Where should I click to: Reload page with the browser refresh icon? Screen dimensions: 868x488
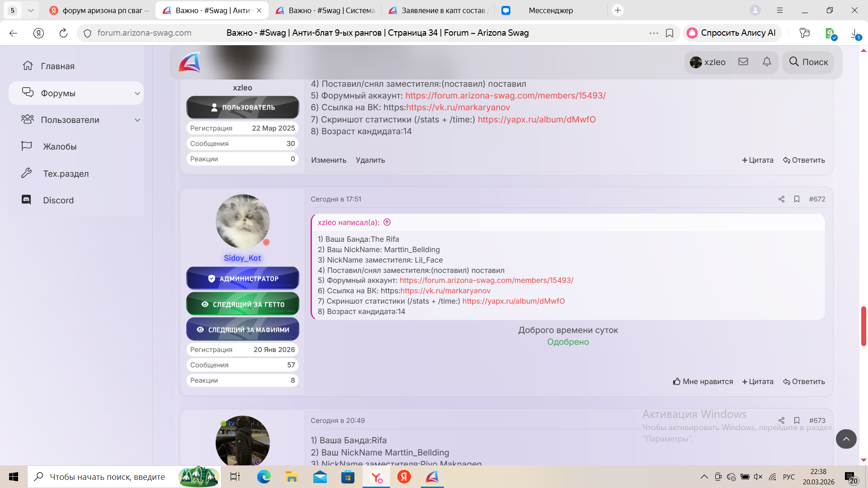coord(63,33)
